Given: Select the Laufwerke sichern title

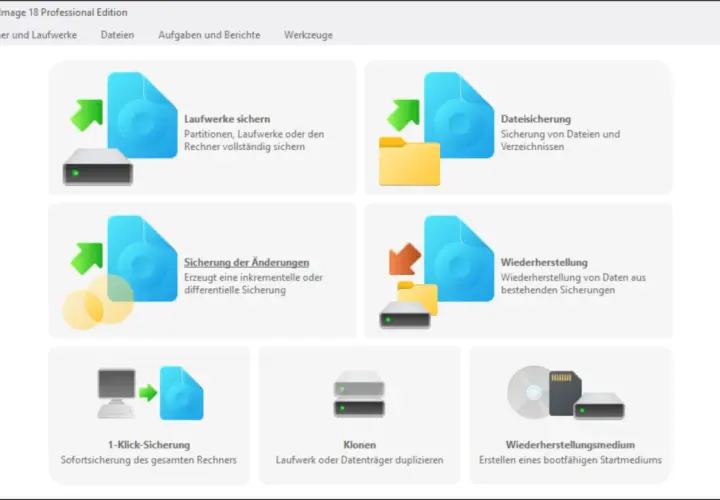Looking at the screenshot, I should (x=227, y=119).
